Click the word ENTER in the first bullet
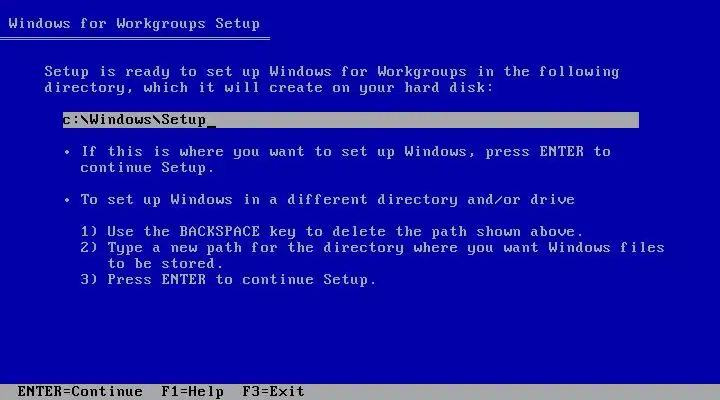The width and height of the screenshot is (720, 400). (562, 152)
